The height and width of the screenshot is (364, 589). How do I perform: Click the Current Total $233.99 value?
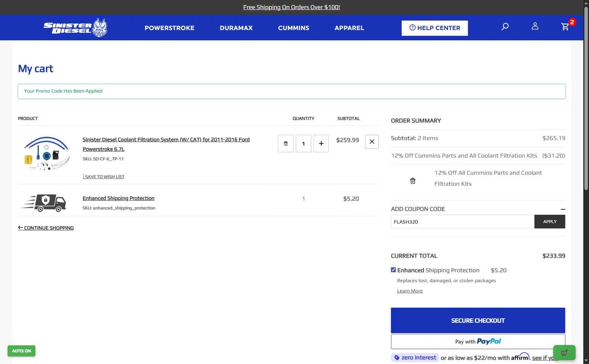click(554, 256)
